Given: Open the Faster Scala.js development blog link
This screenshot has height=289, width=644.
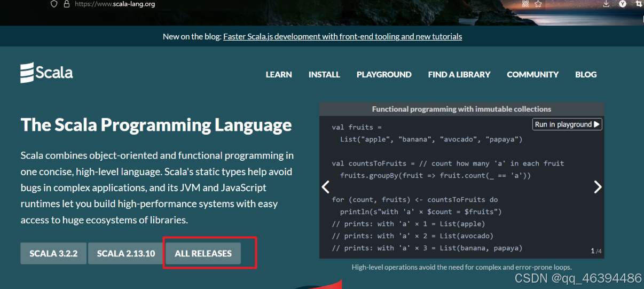Looking at the screenshot, I should tap(343, 37).
